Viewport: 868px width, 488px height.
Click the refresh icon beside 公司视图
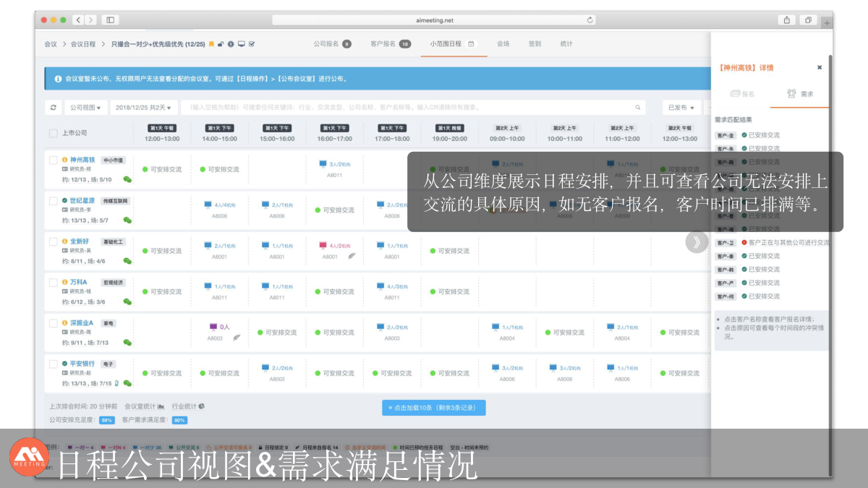[x=53, y=107]
